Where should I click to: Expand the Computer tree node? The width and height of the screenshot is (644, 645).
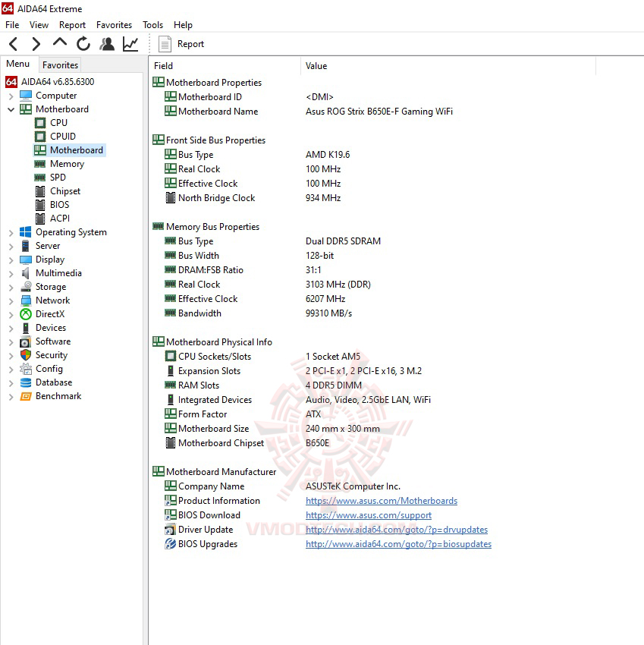11,96
